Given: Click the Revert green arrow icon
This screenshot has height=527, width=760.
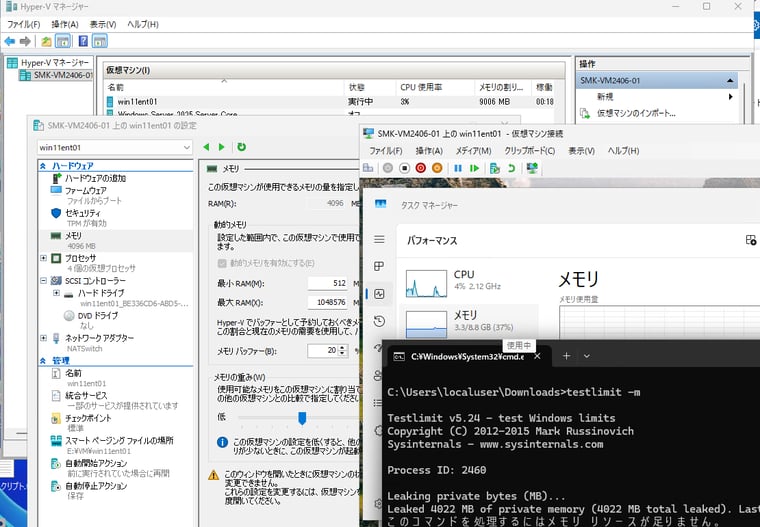Looking at the screenshot, I should 511,168.
